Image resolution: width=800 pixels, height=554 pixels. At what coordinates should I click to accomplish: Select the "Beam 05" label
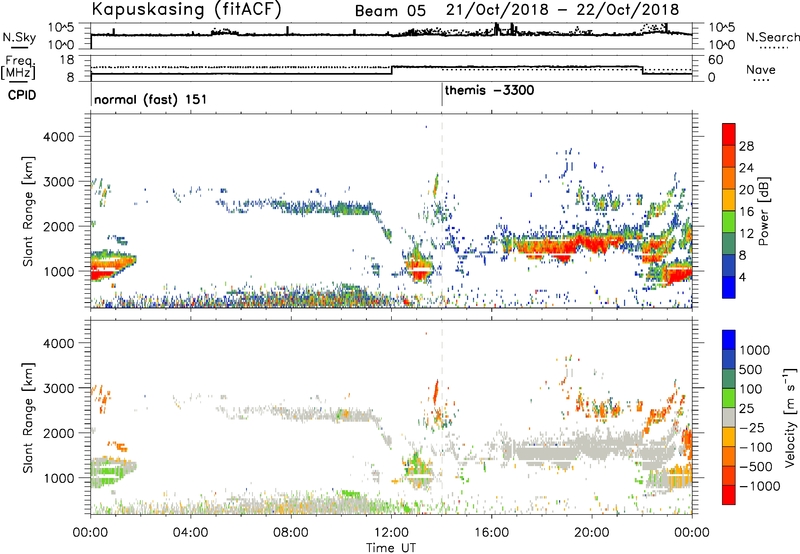click(x=390, y=11)
